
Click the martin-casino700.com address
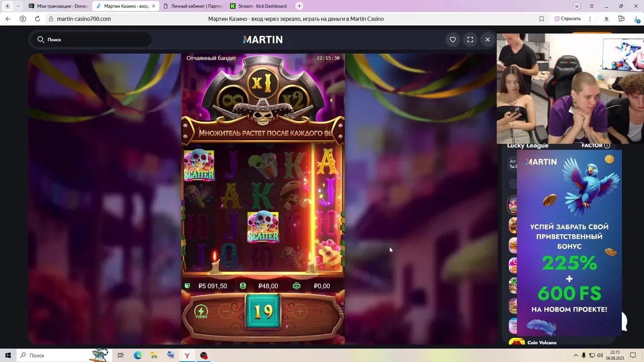[84, 19]
